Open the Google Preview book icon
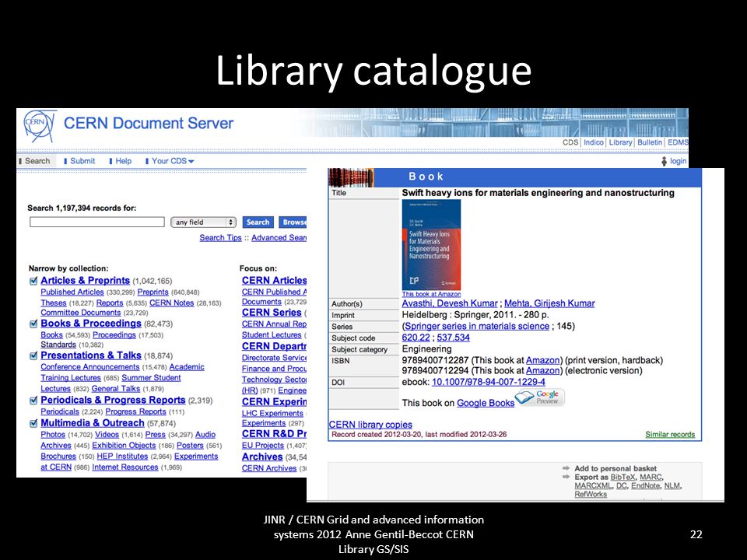The height and width of the screenshot is (560, 747). point(540,397)
